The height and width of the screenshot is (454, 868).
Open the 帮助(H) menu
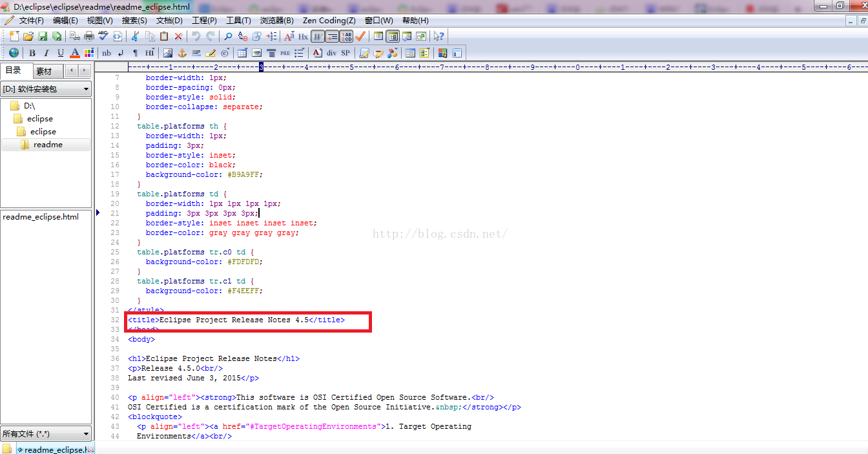click(x=415, y=21)
